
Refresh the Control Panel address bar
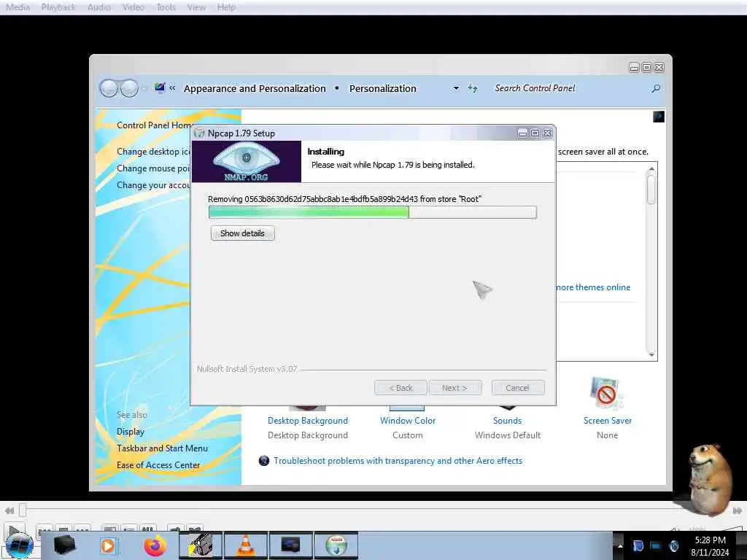[x=473, y=88]
